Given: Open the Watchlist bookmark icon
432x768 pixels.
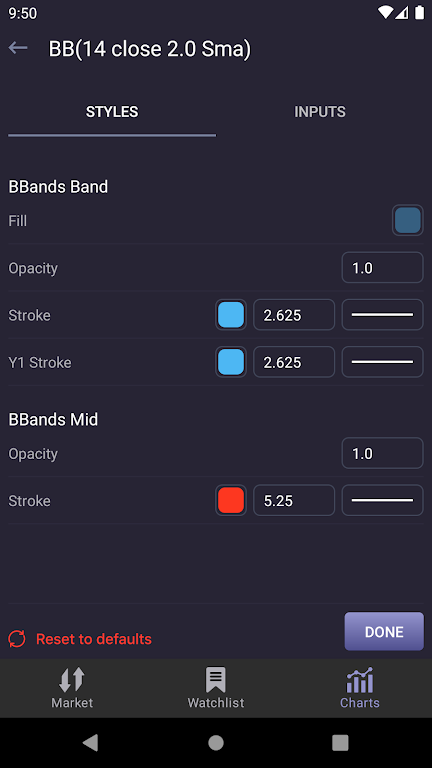Looking at the screenshot, I should (x=216, y=679).
